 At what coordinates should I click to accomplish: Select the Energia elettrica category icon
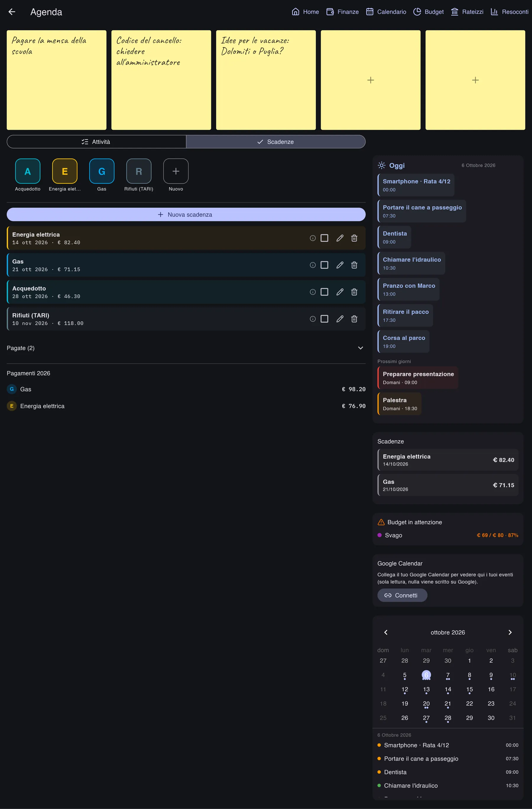coord(65,171)
